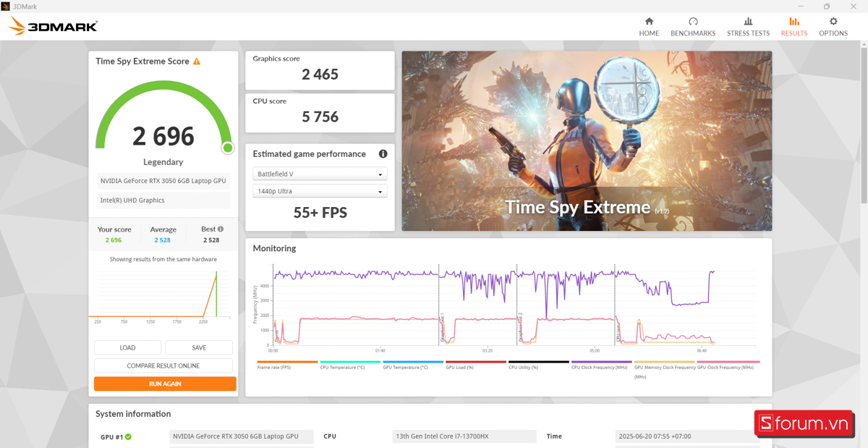Toggle the GPU Memory Clock Frequency legend entry
This screenshot has height=448, width=868.
click(x=665, y=369)
